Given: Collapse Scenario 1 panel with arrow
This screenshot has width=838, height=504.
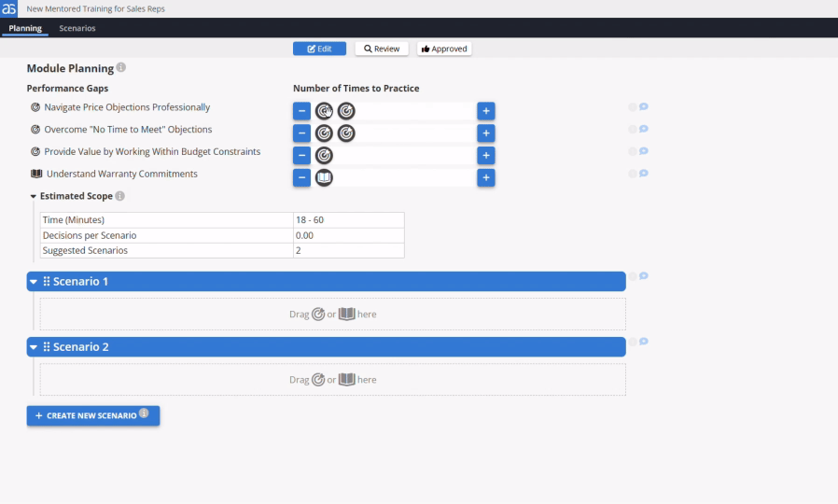Looking at the screenshot, I should tap(34, 282).
